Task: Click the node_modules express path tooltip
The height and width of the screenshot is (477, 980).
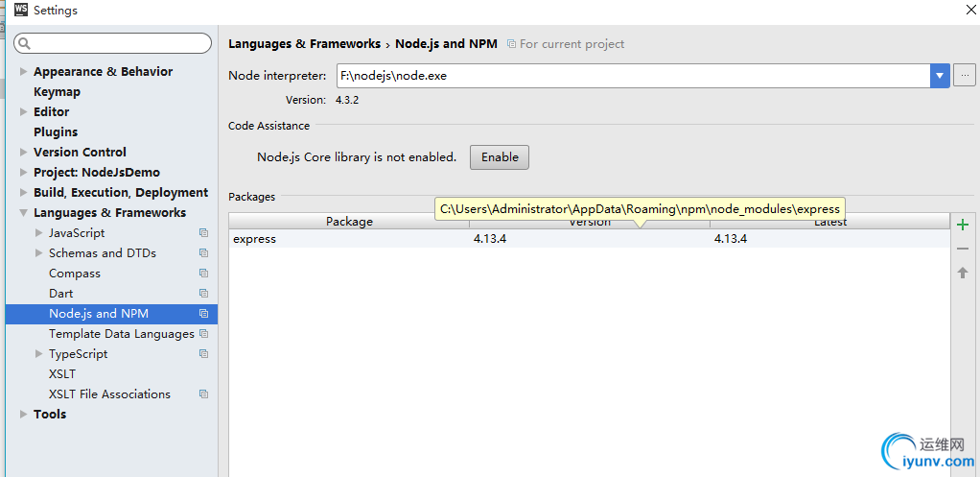Action: click(640, 209)
